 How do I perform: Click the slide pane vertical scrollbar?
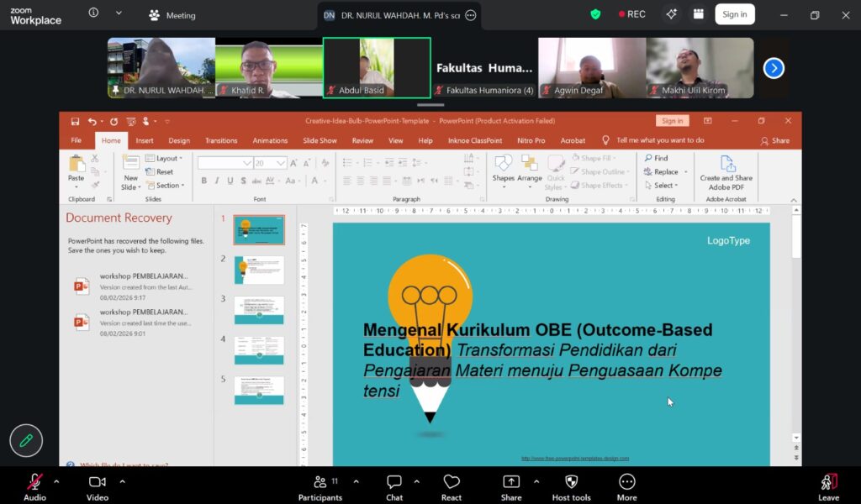pos(795,336)
